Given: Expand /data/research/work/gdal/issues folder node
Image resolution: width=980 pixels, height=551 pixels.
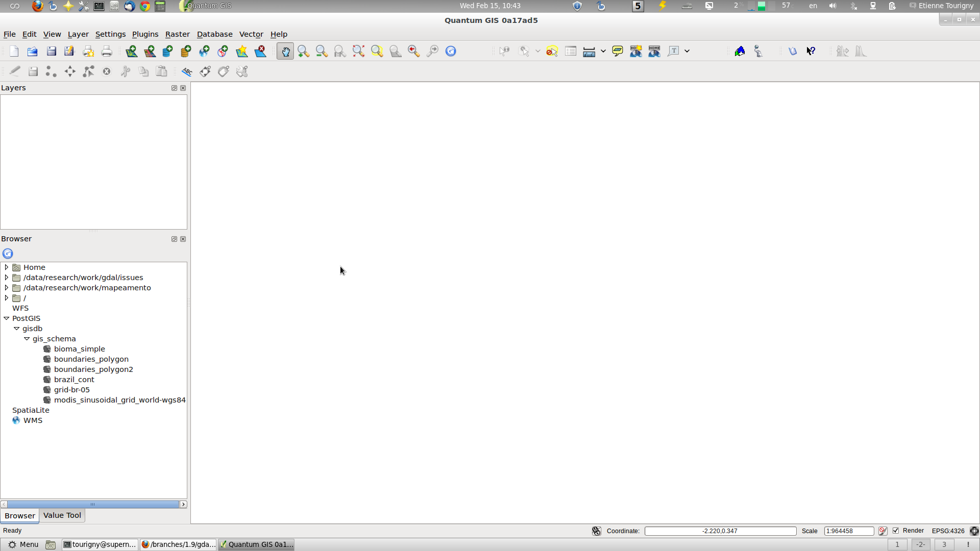Looking at the screenshot, I should point(6,278).
